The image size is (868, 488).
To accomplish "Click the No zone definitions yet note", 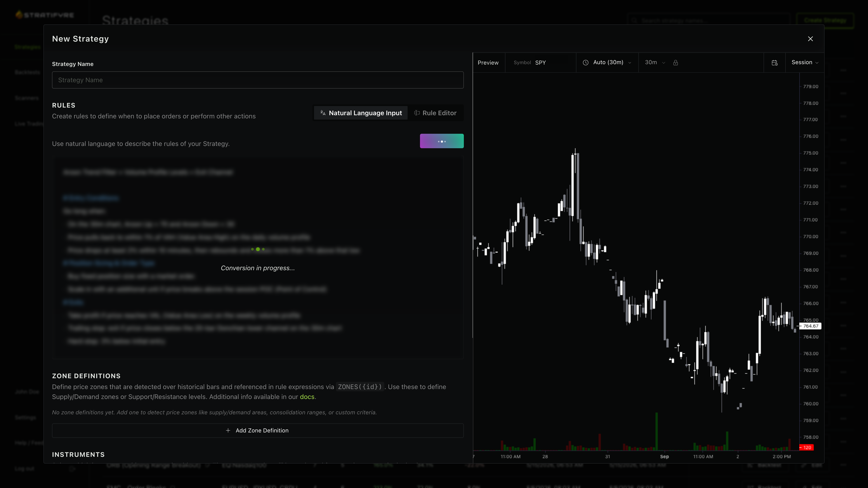I will (214, 412).
